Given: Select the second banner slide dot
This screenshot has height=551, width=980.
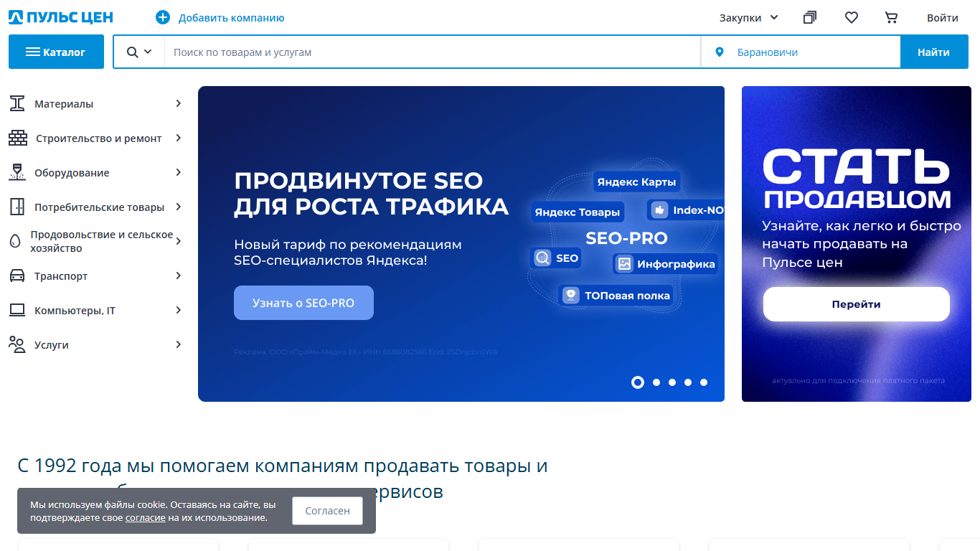Looking at the screenshot, I should coord(656,382).
